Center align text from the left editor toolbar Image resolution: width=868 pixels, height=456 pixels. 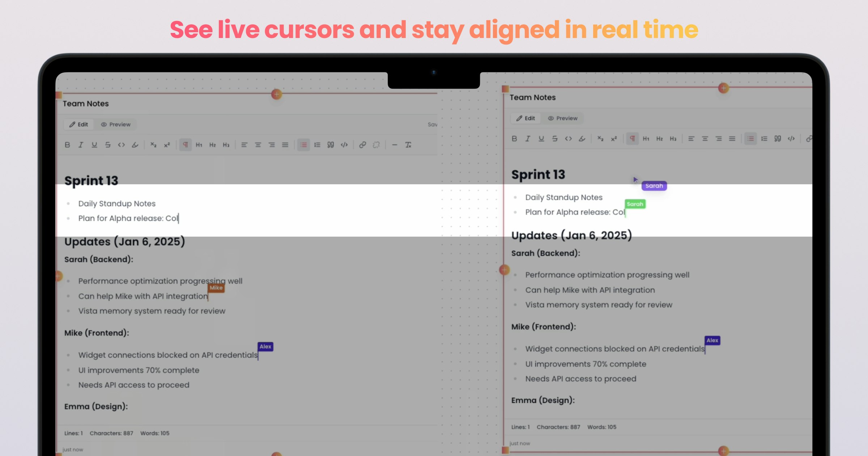(258, 145)
